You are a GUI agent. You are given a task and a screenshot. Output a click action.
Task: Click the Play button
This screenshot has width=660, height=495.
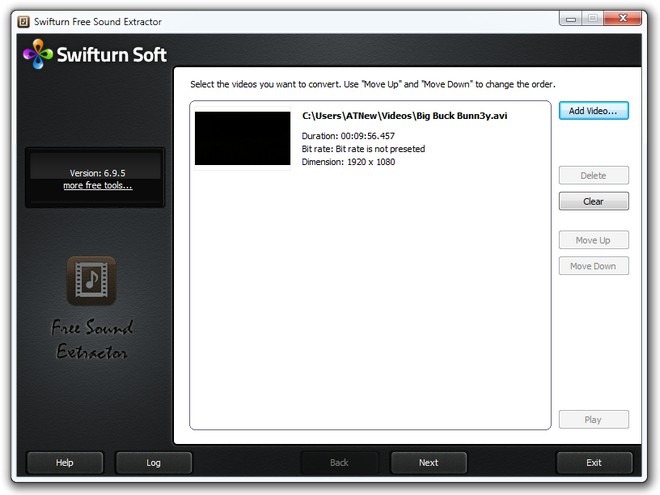click(593, 420)
